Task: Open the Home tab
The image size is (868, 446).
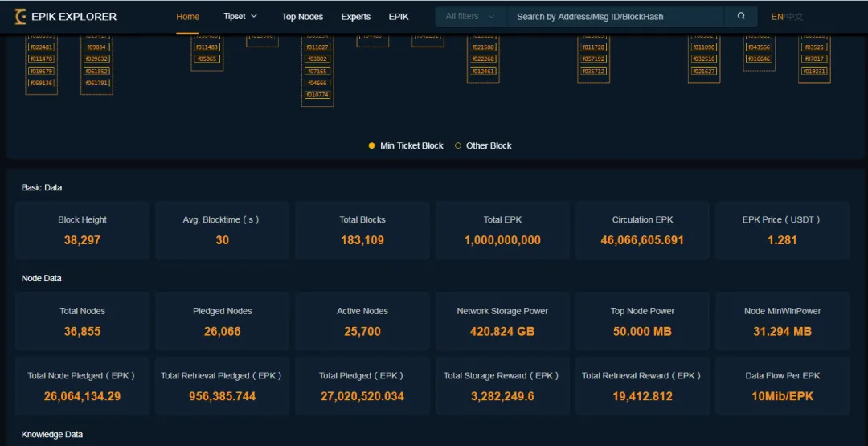Action: (187, 17)
